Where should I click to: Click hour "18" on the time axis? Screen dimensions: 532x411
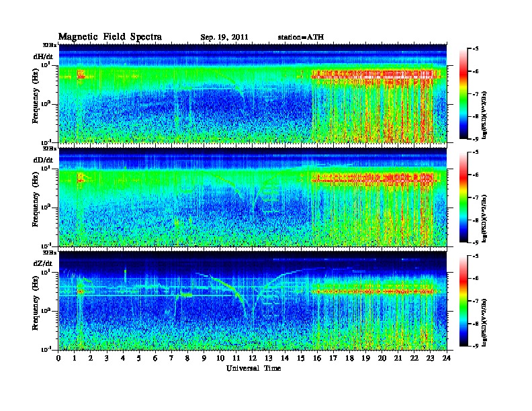(x=349, y=359)
